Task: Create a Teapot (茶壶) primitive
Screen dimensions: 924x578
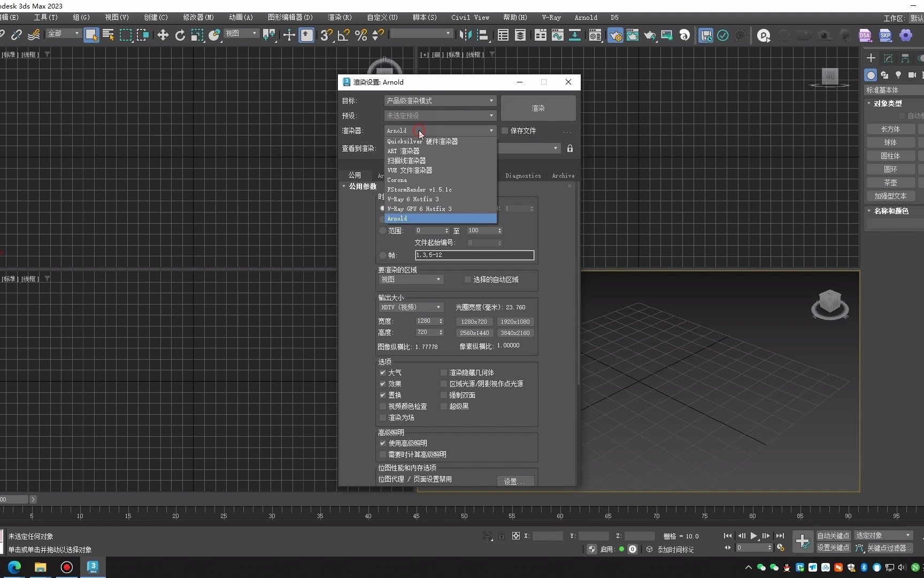Action: click(x=890, y=182)
